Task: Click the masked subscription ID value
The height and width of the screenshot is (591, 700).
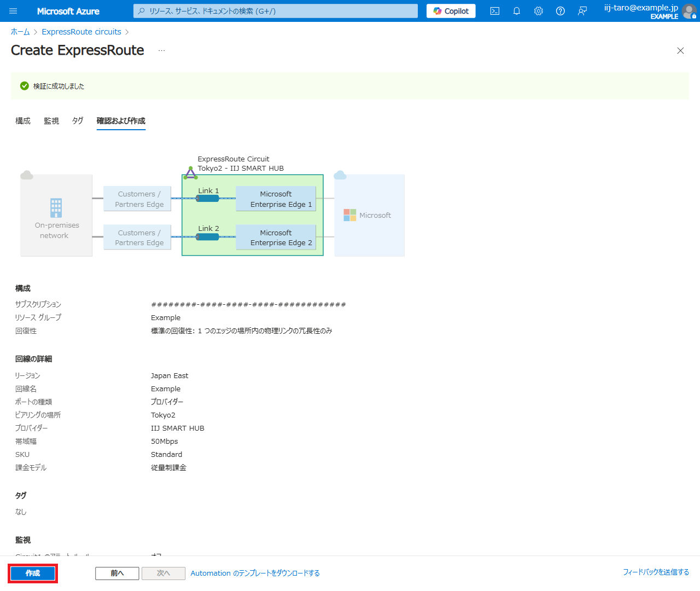Action: click(248, 304)
